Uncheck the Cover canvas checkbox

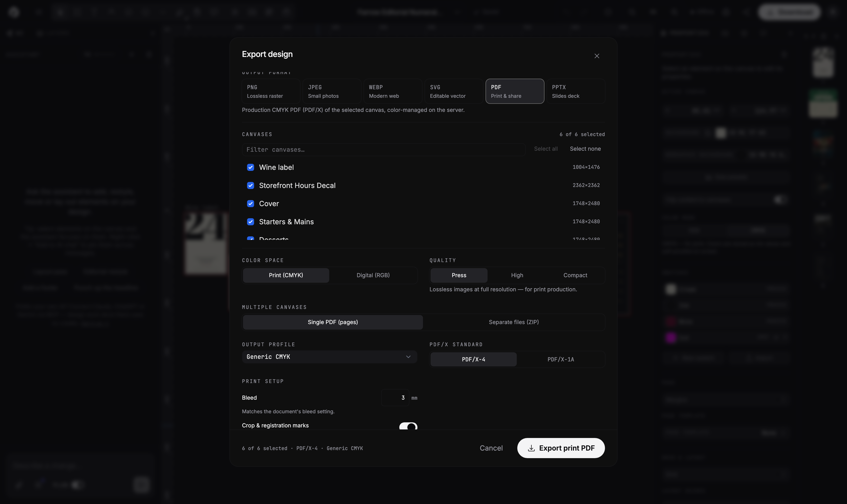(x=250, y=204)
